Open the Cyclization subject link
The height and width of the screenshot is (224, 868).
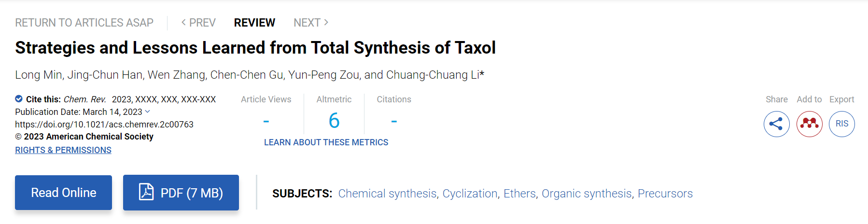point(470,194)
